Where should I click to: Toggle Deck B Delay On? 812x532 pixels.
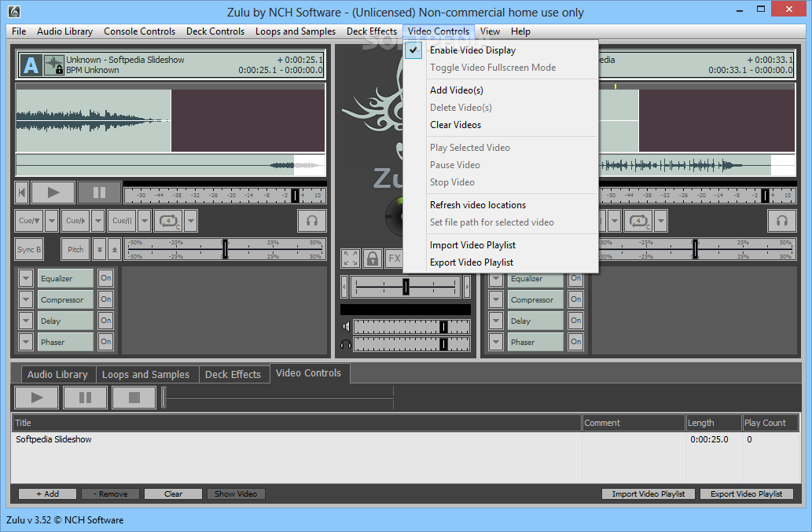tap(576, 321)
